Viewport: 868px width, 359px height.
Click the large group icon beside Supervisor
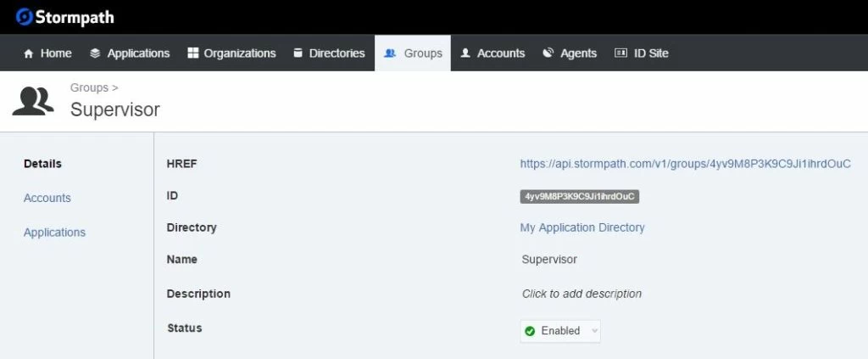[x=33, y=101]
